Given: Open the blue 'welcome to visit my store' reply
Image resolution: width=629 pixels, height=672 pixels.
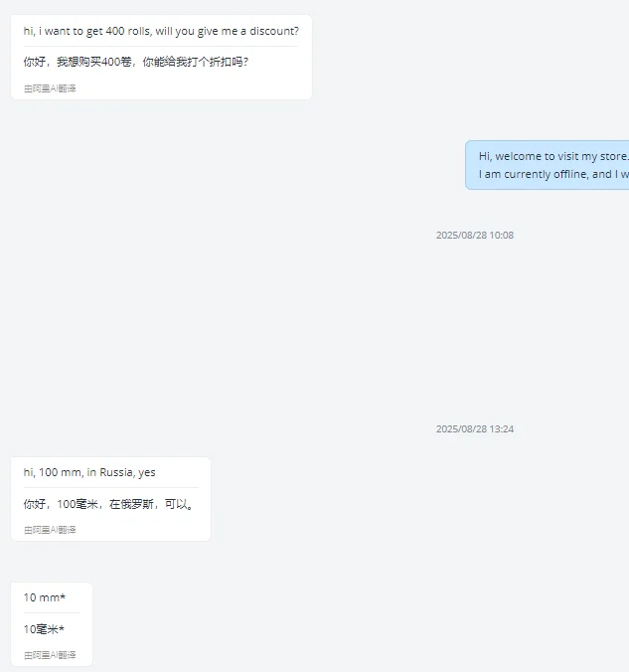Looking at the screenshot, I should coord(548,165).
